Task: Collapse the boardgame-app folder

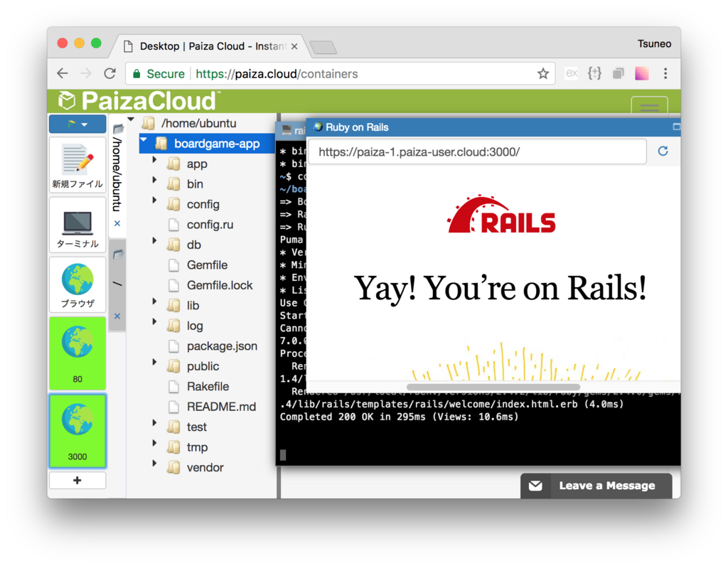Action: click(144, 140)
